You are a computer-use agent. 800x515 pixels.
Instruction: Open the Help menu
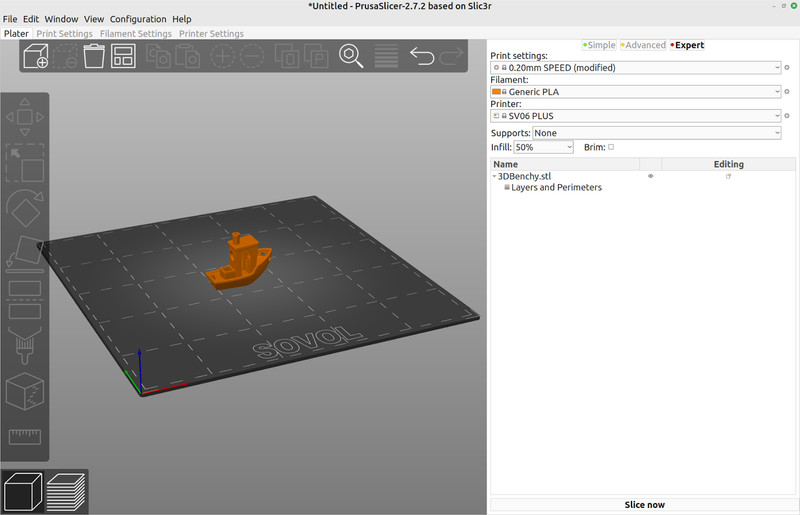[182, 19]
